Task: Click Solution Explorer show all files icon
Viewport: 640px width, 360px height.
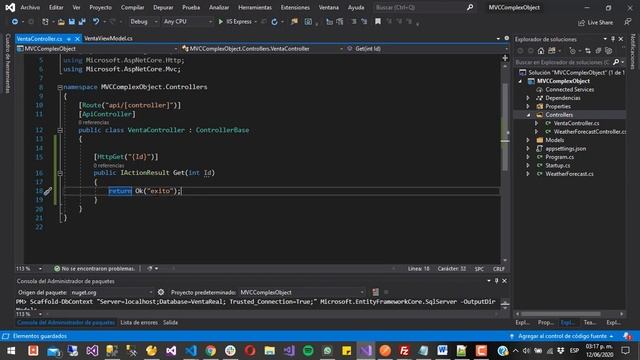Action: (x=609, y=51)
